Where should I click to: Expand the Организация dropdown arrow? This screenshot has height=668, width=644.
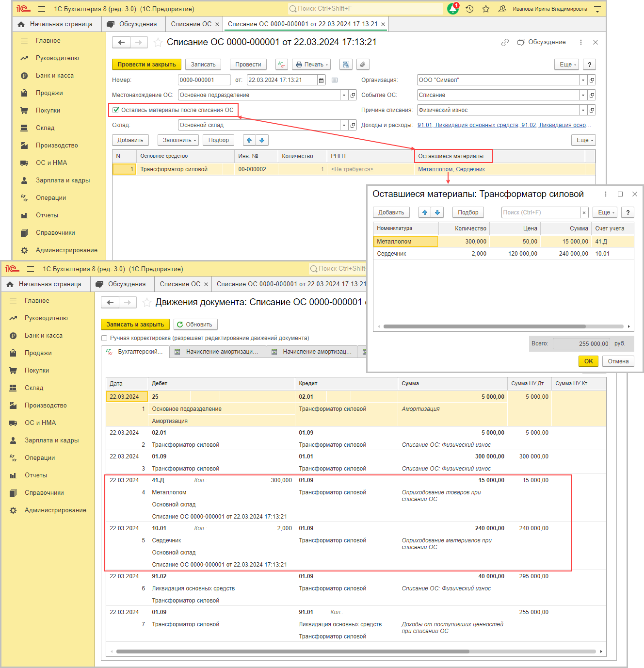pyautogui.click(x=583, y=80)
